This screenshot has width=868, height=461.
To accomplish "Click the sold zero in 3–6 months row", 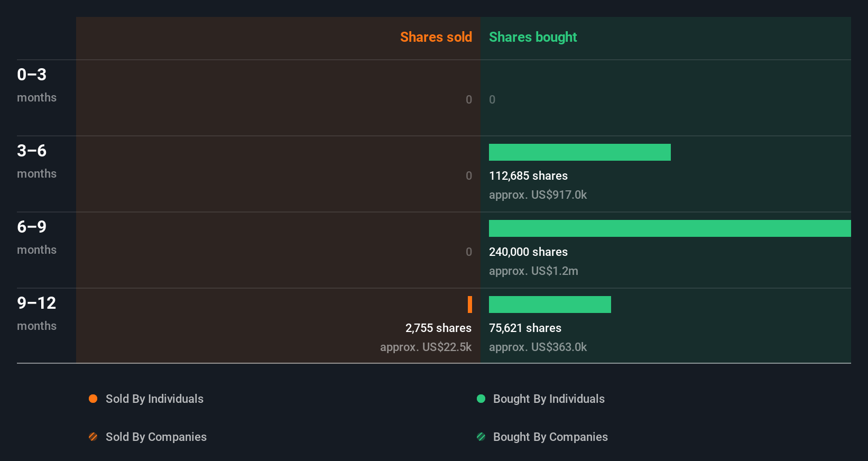I will (469, 176).
